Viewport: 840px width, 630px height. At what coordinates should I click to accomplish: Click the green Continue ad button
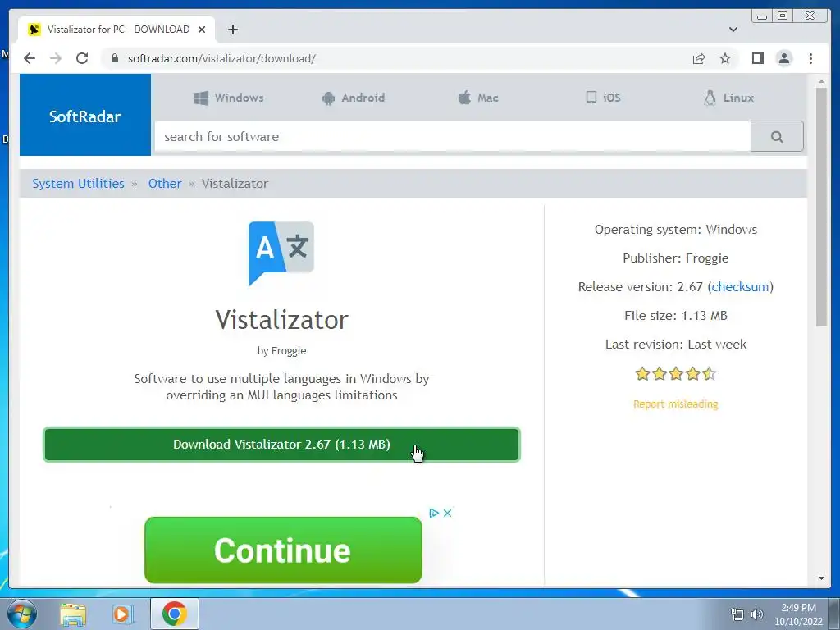(x=283, y=550)
